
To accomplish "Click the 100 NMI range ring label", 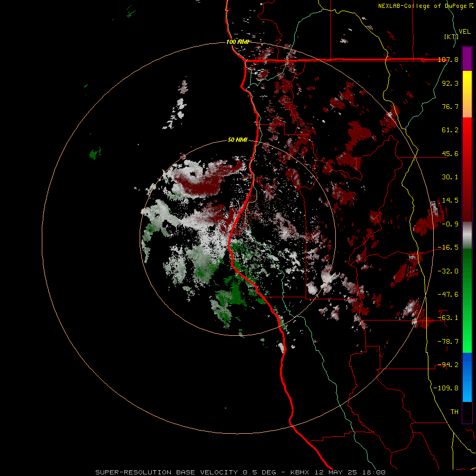I will coord(237,42).
